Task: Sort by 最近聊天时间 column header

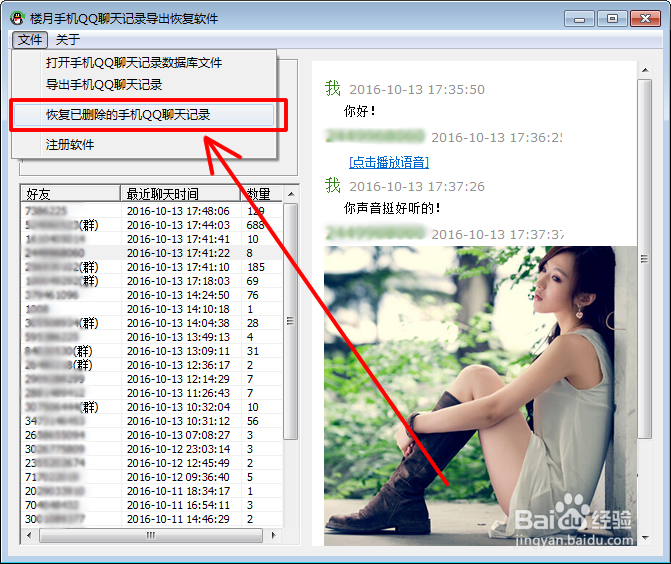Action: (180, 194)
